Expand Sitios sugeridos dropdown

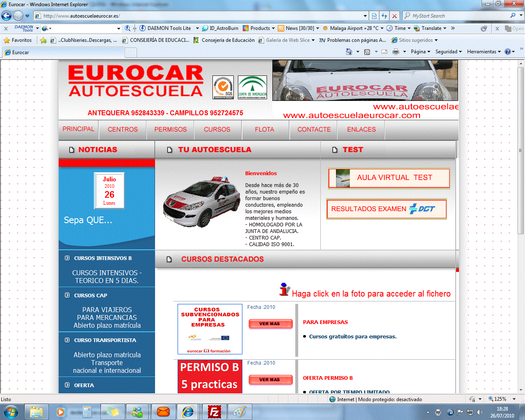click(436, 40)
